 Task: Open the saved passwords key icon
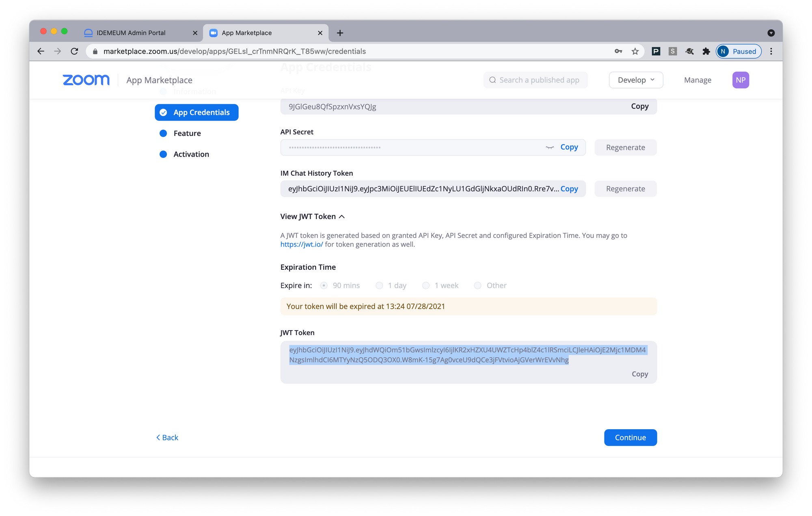tap(618, 51)
